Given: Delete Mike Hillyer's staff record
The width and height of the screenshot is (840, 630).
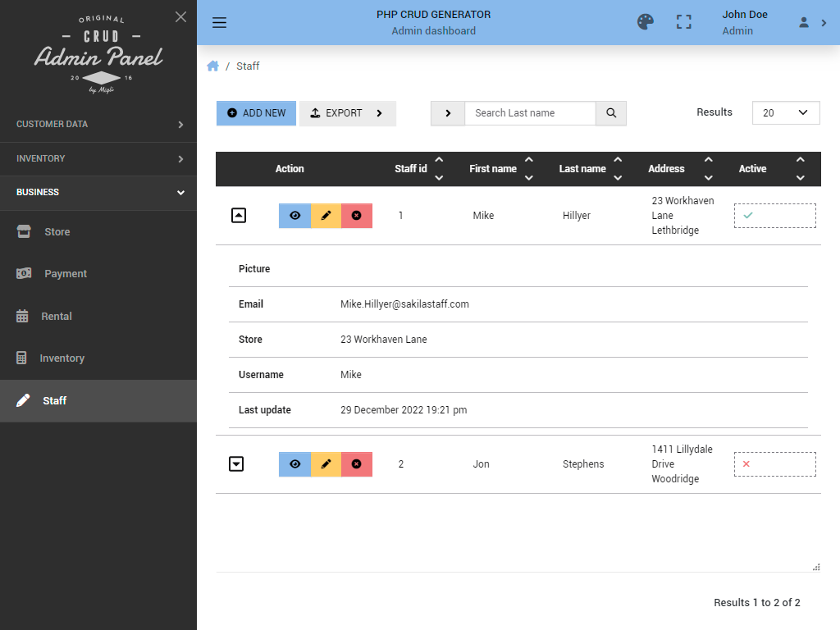Looking at the screenshot, I should tap(357, 216).
